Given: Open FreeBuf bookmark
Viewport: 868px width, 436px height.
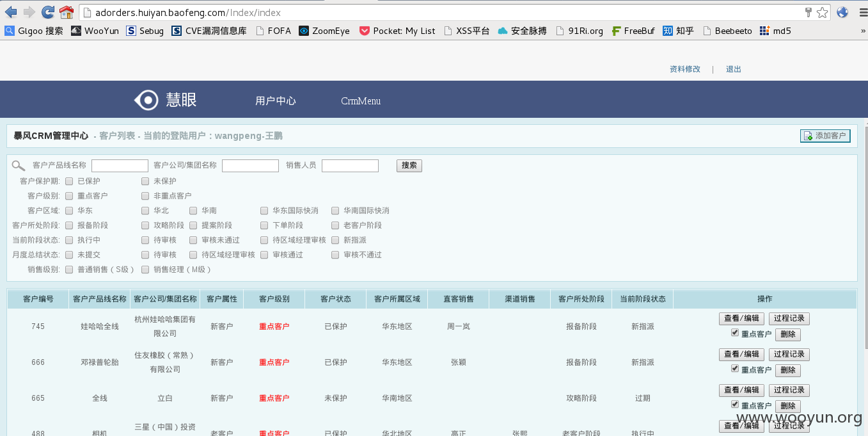Looking at the screenshot, I should 633,30.
